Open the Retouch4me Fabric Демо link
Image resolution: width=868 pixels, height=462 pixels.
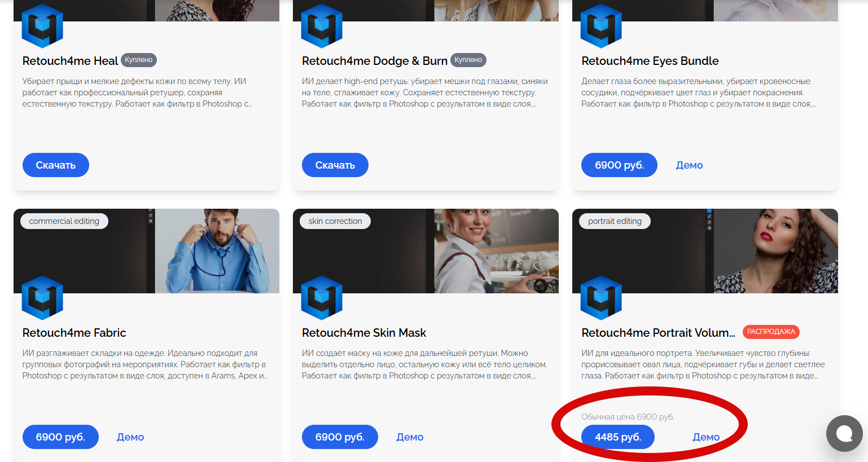pos(130,437)
